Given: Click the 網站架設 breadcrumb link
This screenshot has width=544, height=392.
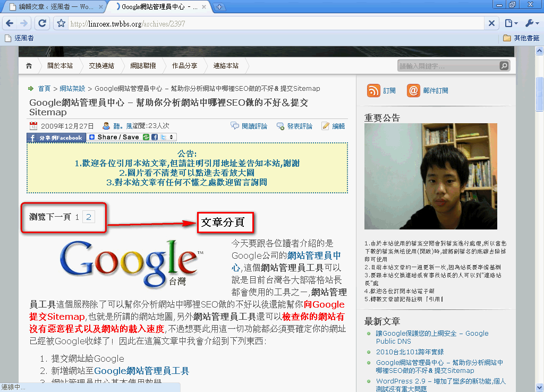Looking at the screenshot, I should point(72,89).
